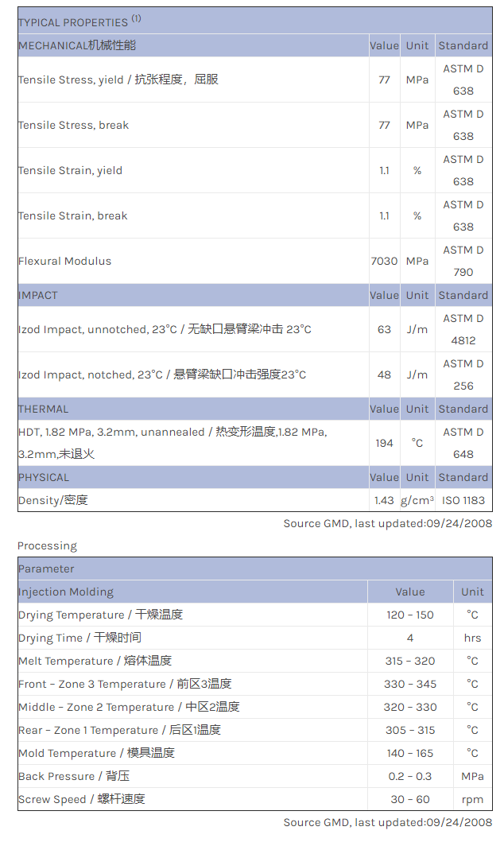Viewport: 504px width, 846px height.
Task: Click the ASTM D 4812 standard cell
Action: (463, 329)
